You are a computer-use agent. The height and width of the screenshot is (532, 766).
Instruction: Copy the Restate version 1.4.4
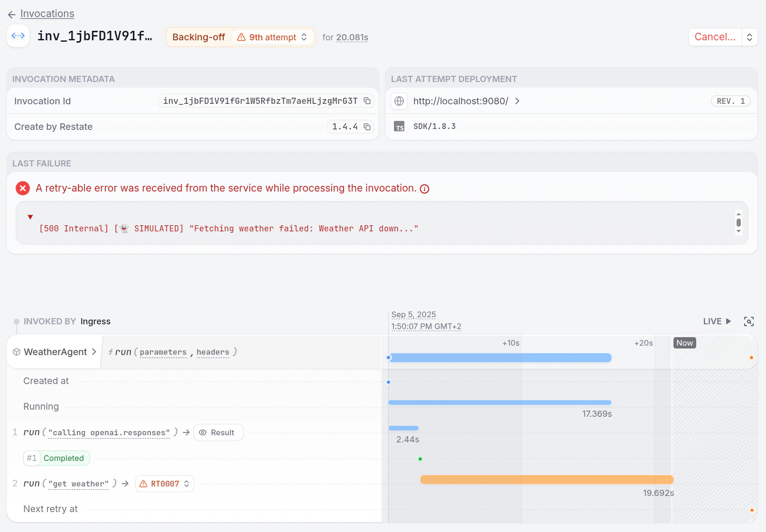(x=367, y=127)
